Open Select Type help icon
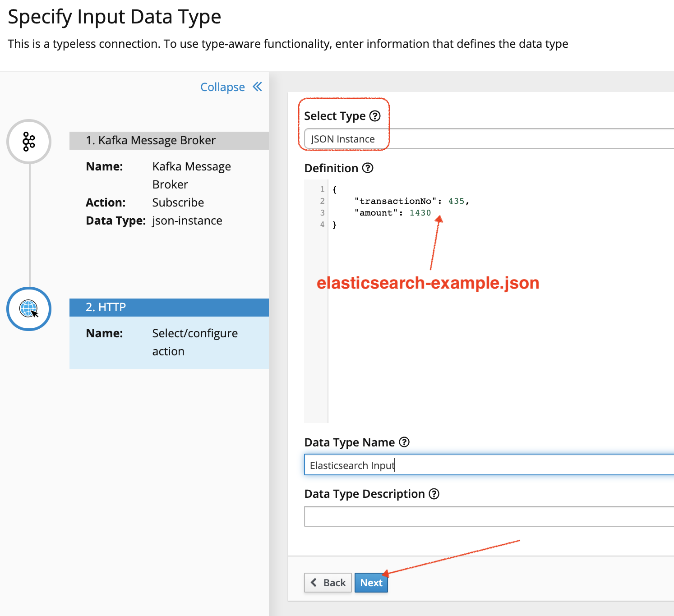 [375, 116]
